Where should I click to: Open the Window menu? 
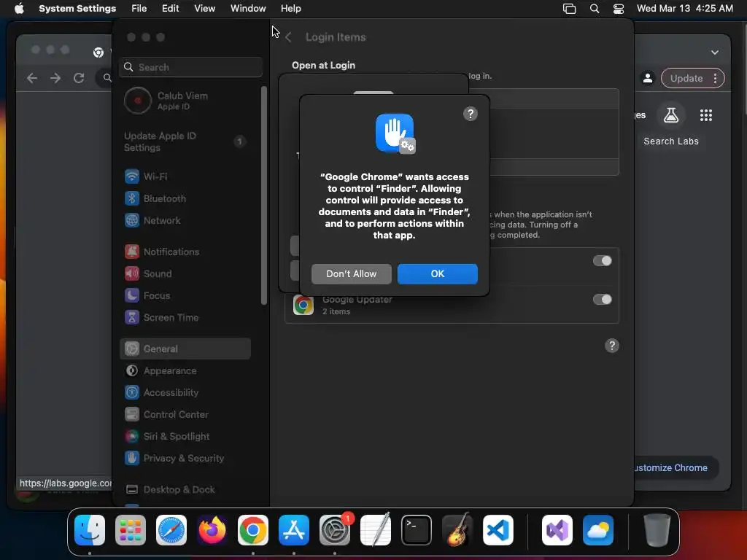click(x=248, y=9)
